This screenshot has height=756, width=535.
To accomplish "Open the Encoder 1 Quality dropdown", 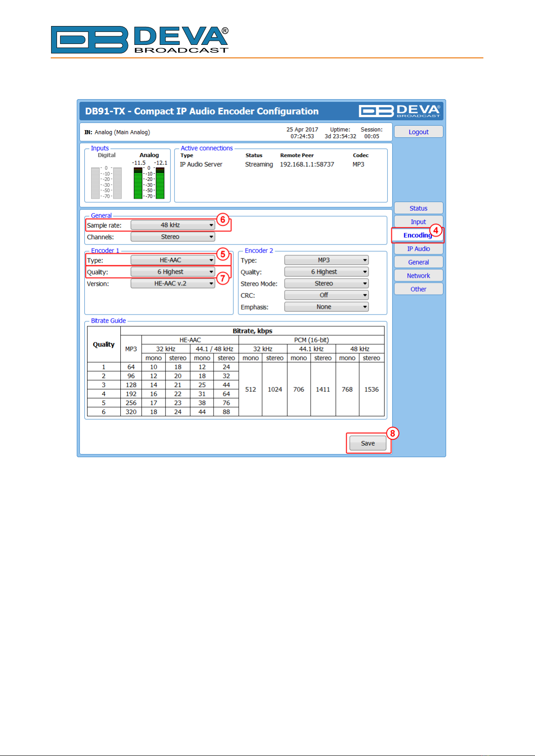I will pos(173,272).
